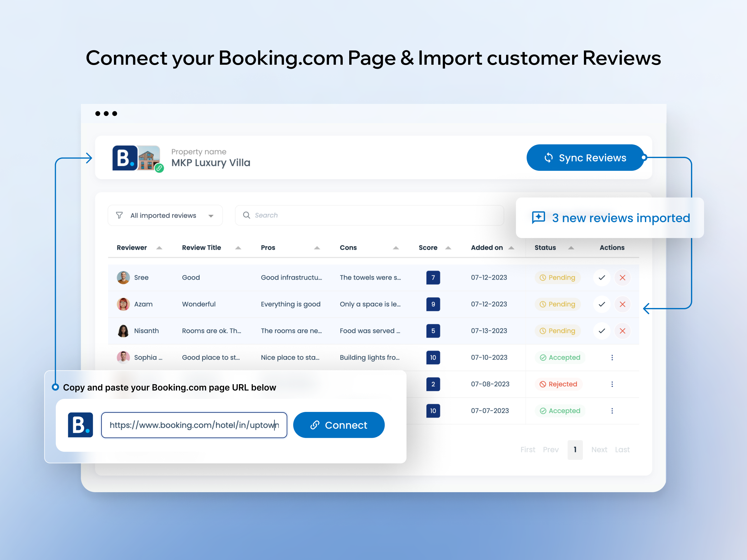The image size is (747, 560).
Task: Sort by Added on column arrow
Action: pyautogui.click(x=511, y=248)
